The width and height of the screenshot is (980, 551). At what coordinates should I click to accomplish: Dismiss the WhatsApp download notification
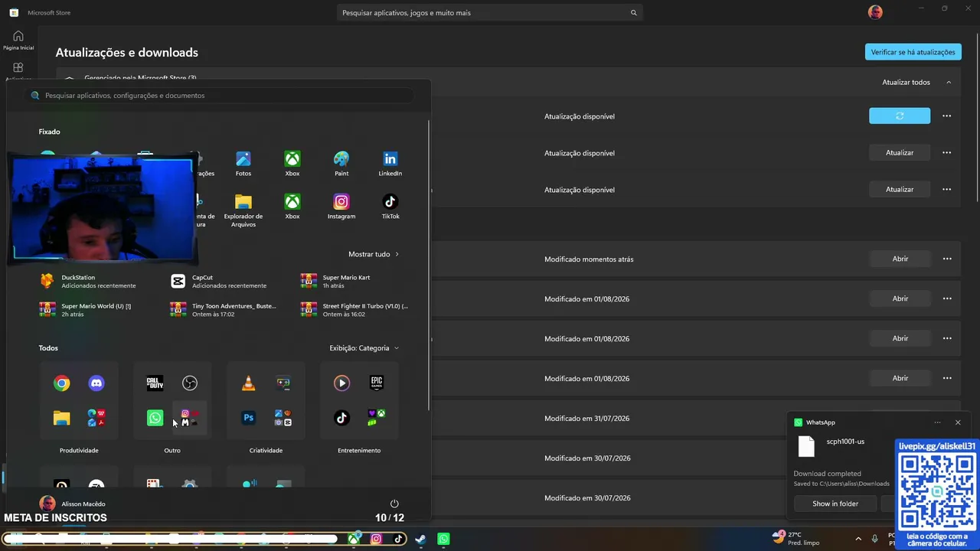click(x=958, y=422)
